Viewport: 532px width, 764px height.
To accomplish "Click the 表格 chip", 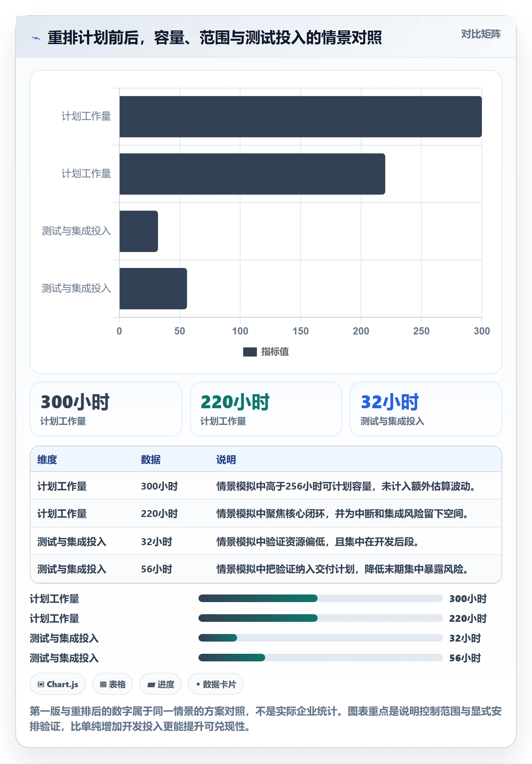I will 112,684.
